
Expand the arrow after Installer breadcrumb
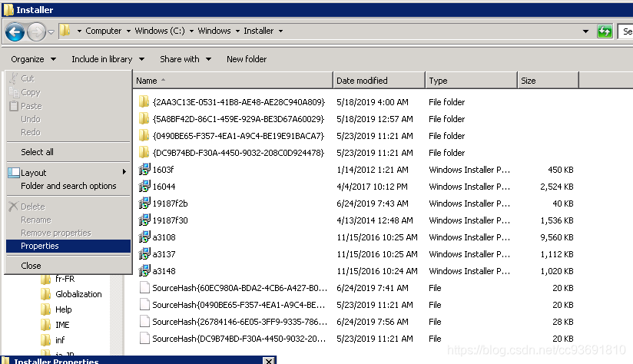pos(280,31)
